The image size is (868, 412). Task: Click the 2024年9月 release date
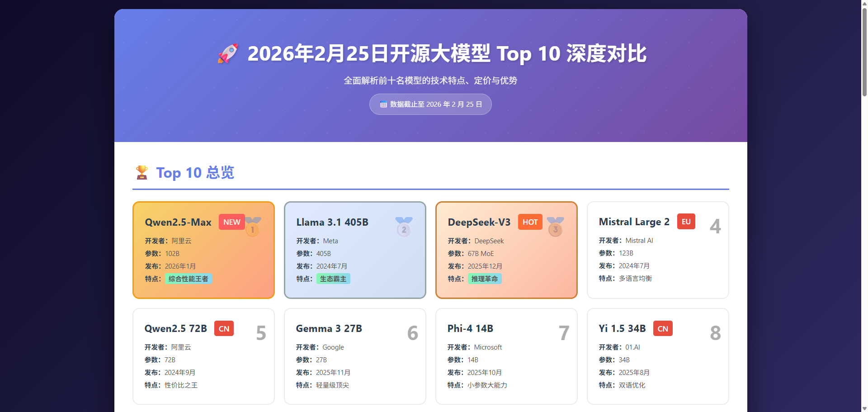[180, 373]
